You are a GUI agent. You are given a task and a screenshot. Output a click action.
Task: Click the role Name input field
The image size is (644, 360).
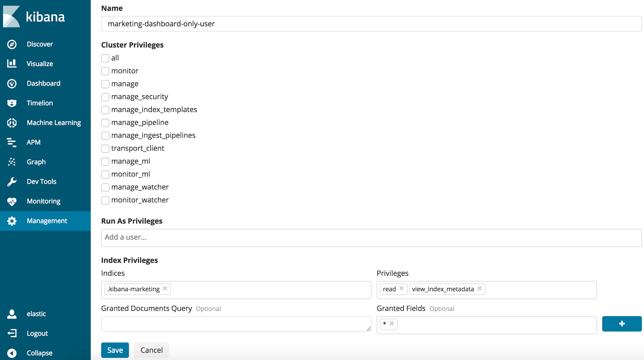(371, 24)
